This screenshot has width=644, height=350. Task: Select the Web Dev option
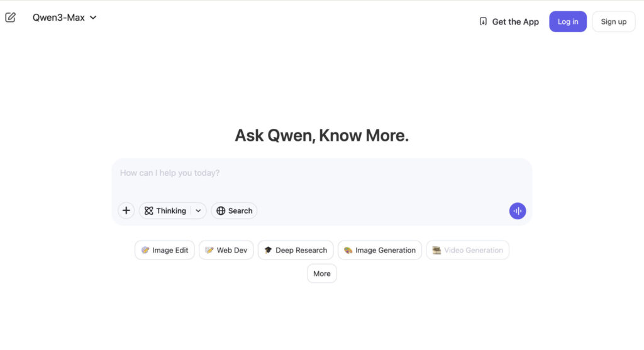click(225, 250)
